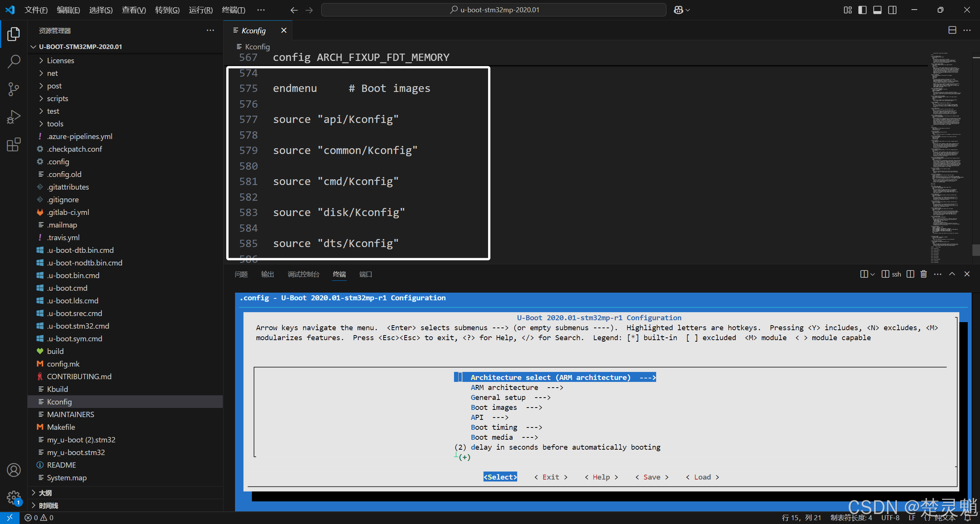Open the 终端(T) menu

[234, 10]
